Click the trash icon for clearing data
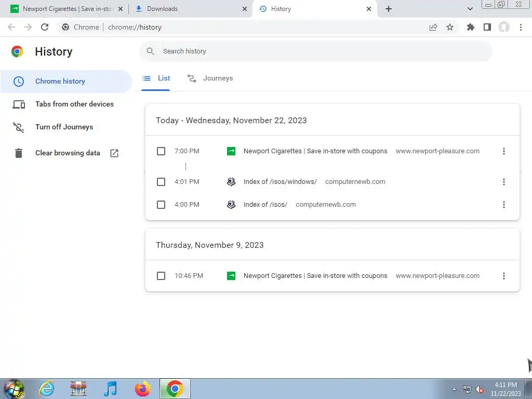The height and width of the screenshot is (399, 532). pyautogui.click(x=19, y=153)
